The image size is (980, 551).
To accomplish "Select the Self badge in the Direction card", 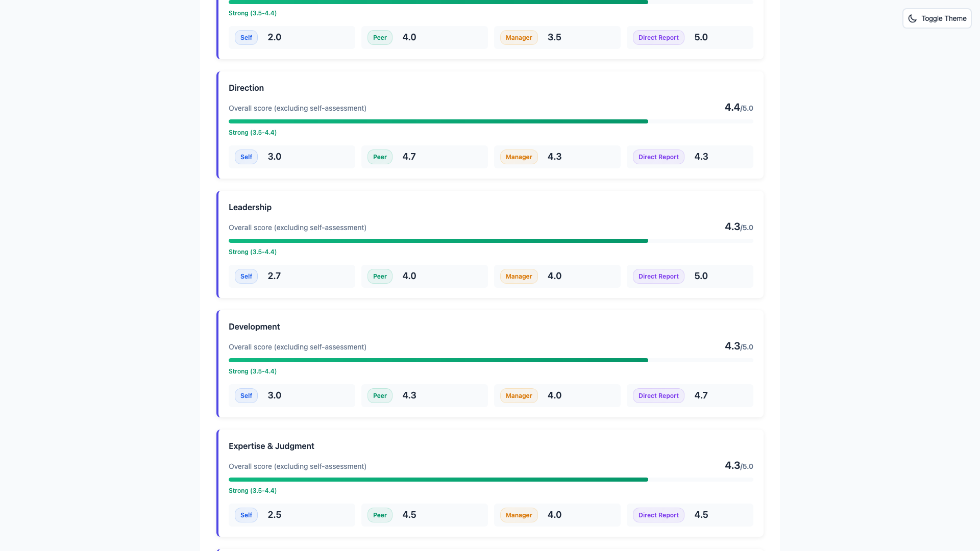I will pos(246,157).
